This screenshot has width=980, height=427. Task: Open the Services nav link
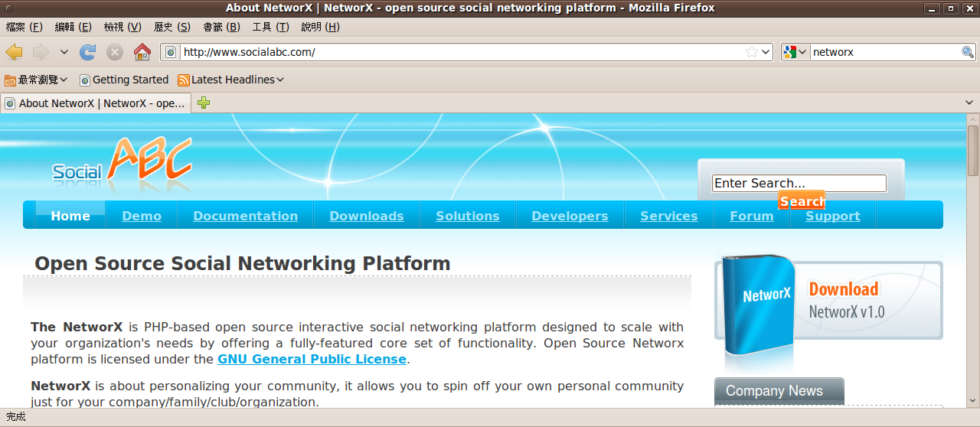pos(669,216)
